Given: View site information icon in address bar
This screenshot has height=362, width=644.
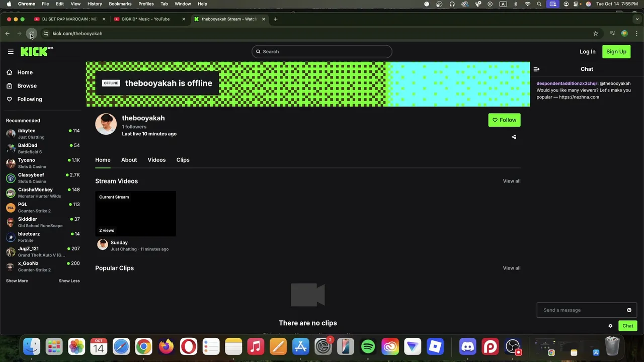Looking at the screenshot, I should coord(46,34).
